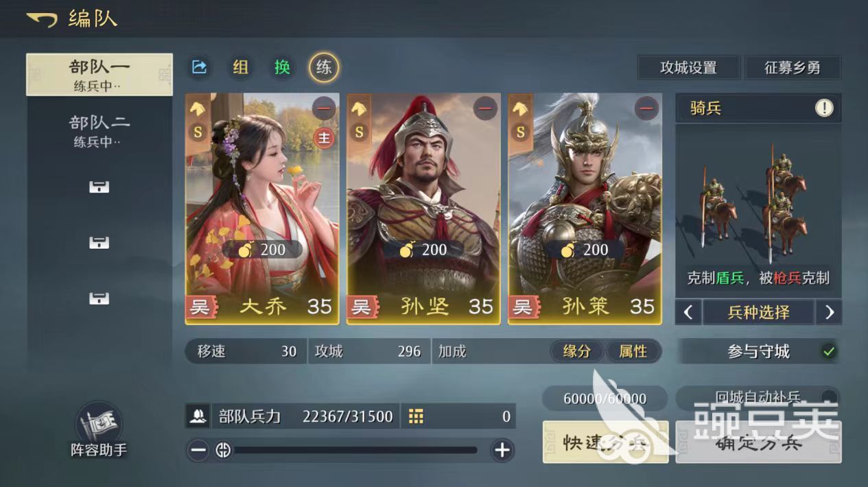The width and height of the screenshot is (868, 487).
Task: Click the share icon above the cards
Action: point(199,67)
